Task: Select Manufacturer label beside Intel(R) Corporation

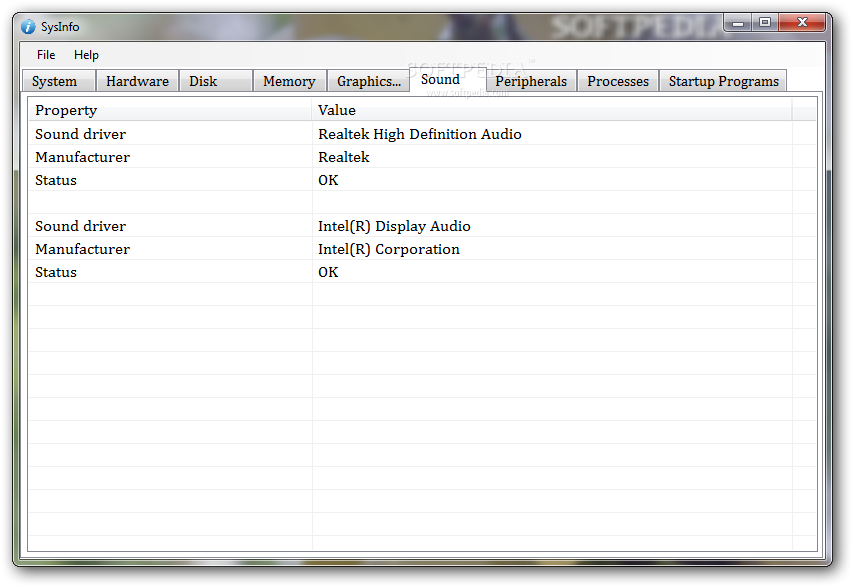Action: pyautogui.click(x=82, y=249)
